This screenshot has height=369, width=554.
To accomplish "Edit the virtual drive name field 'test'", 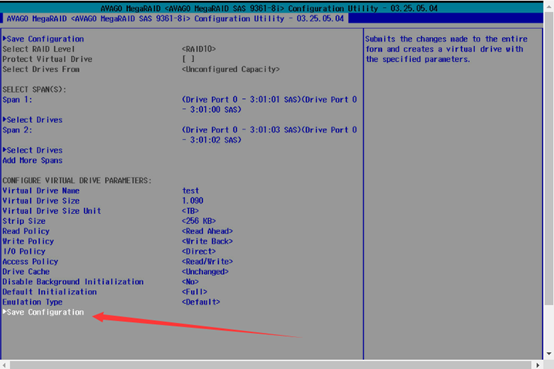I will (x=190, y=191).
